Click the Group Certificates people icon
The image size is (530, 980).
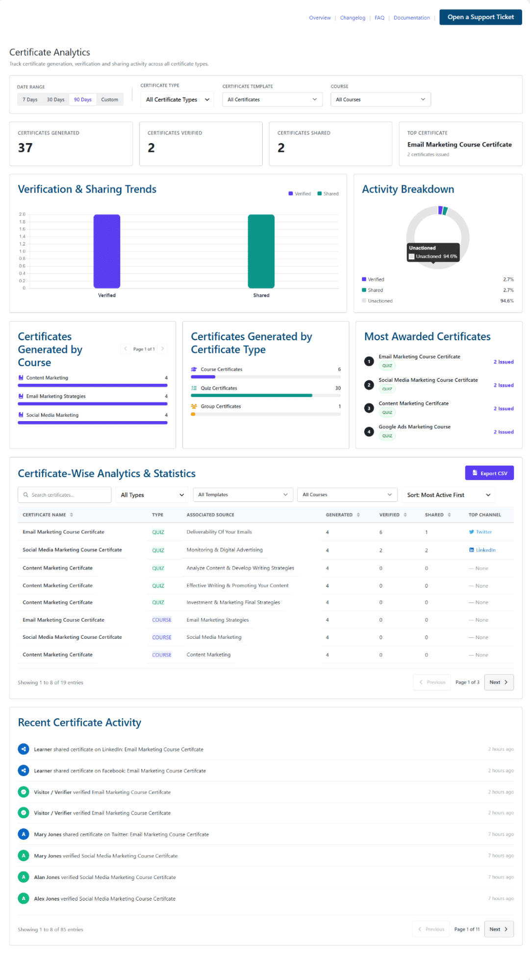click(x=194, y=406)
